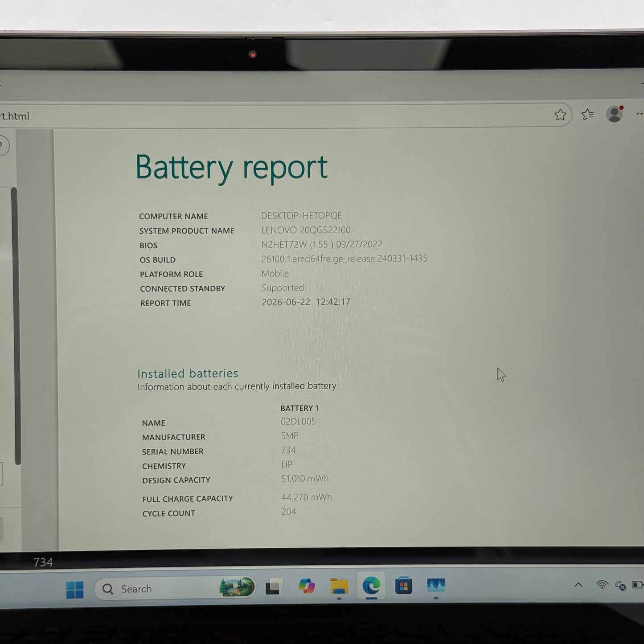Click the Battery report heading

pyautogui.click(x=232, y=168)
